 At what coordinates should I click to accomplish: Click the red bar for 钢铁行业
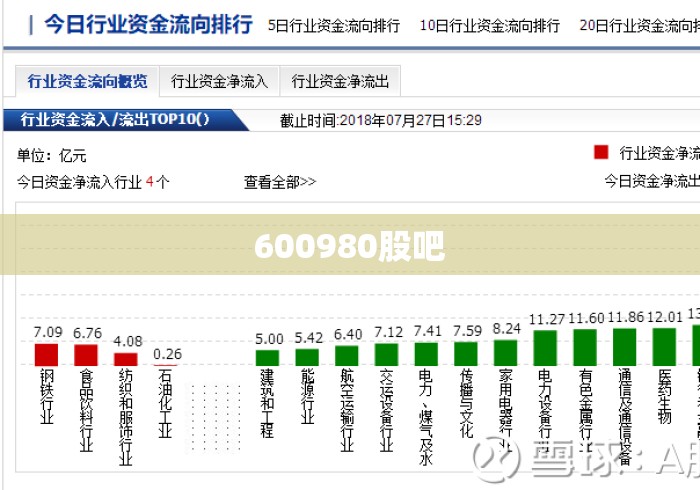click(46, 354)
